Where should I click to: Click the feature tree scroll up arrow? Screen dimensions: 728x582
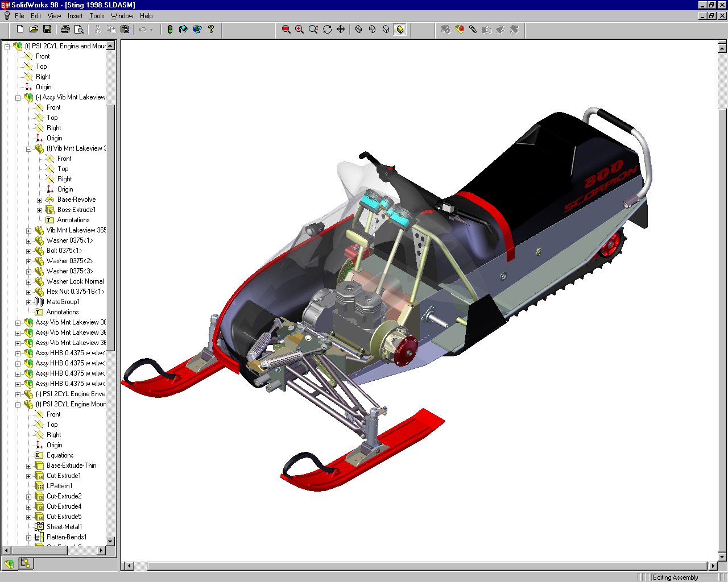(x=110, y=45)
